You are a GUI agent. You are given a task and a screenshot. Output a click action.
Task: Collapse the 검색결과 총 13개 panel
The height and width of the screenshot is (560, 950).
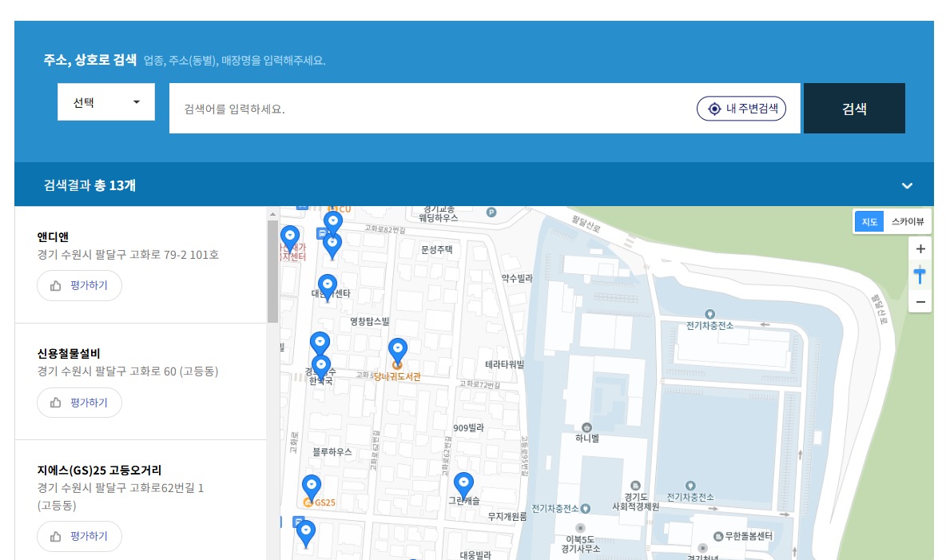coord(907,185)
